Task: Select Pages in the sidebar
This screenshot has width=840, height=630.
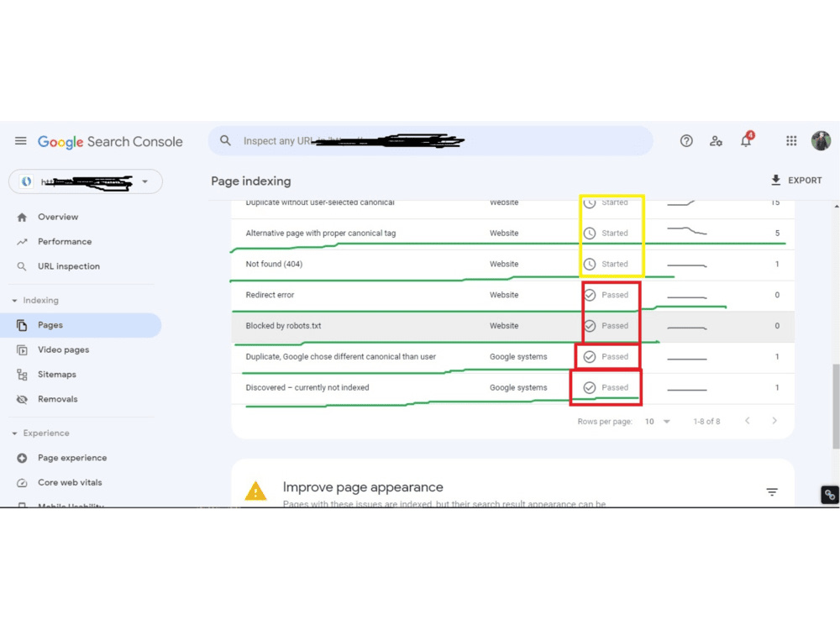Action: [81, 325]
